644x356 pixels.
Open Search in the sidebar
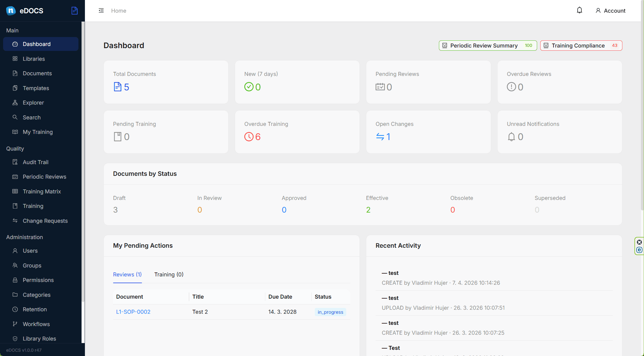pos(41,117)
